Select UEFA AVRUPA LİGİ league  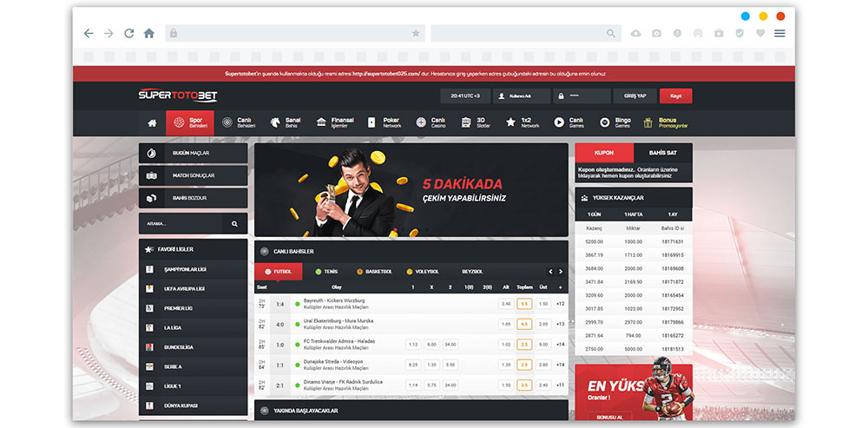[x=193, y=288]
